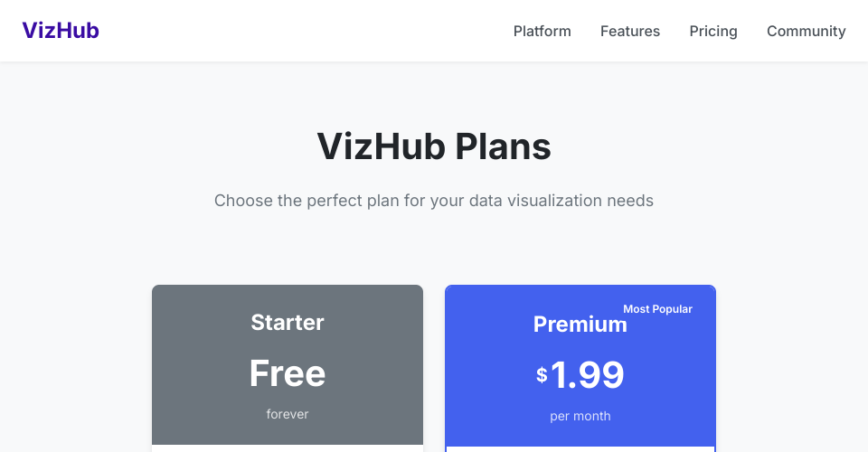Click the white body of the Starter card
Image resolution: width=868 pixels, height=452 pixels.
[288, 448]
